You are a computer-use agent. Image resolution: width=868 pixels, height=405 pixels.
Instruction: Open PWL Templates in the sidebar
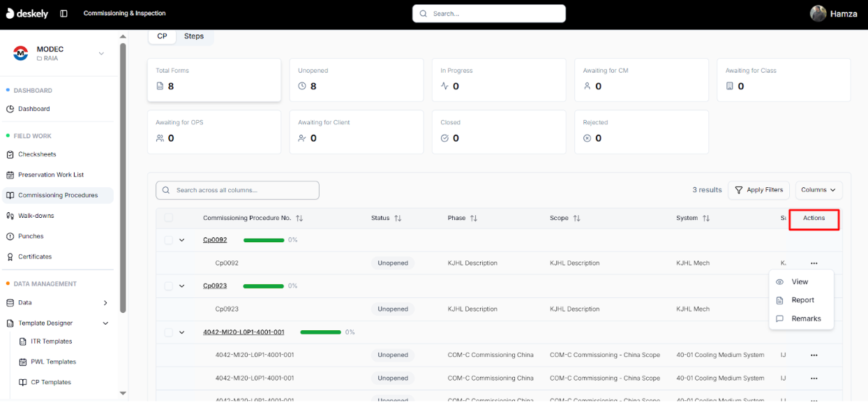pyautogui.click(x=54, y=362)
